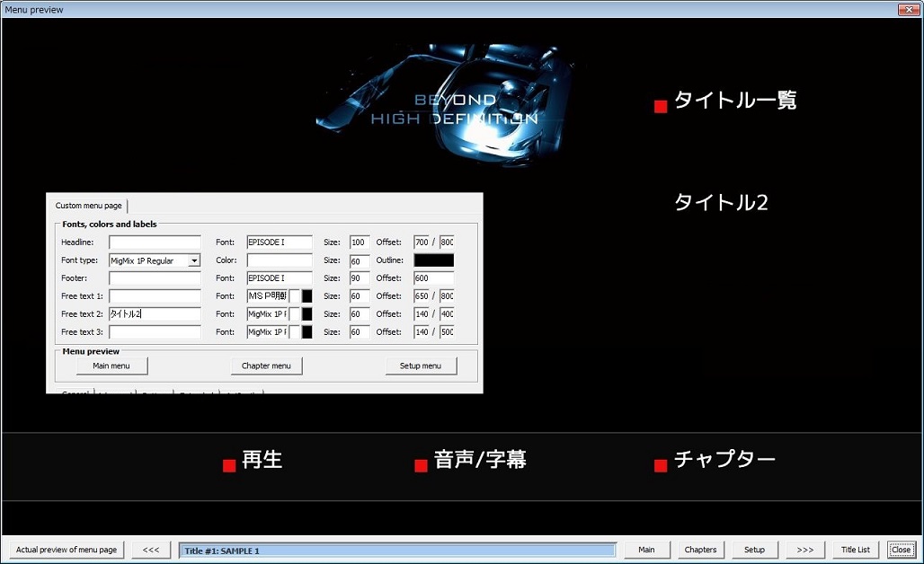Click the Free text 1 second Offset field
Viewport: 924px width, 564px height.
point(447,296)
